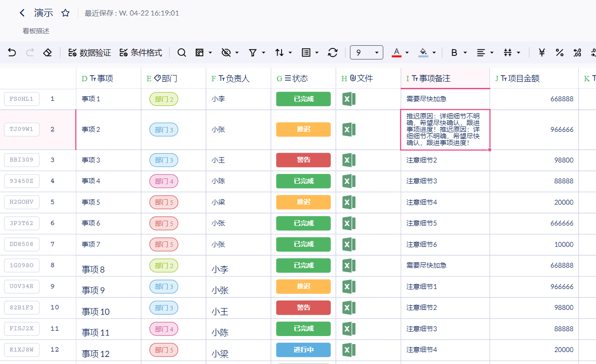Viewport: 596px width, 364px height.
Task: Click the freeze panes icon
Action: pos(199,52)
